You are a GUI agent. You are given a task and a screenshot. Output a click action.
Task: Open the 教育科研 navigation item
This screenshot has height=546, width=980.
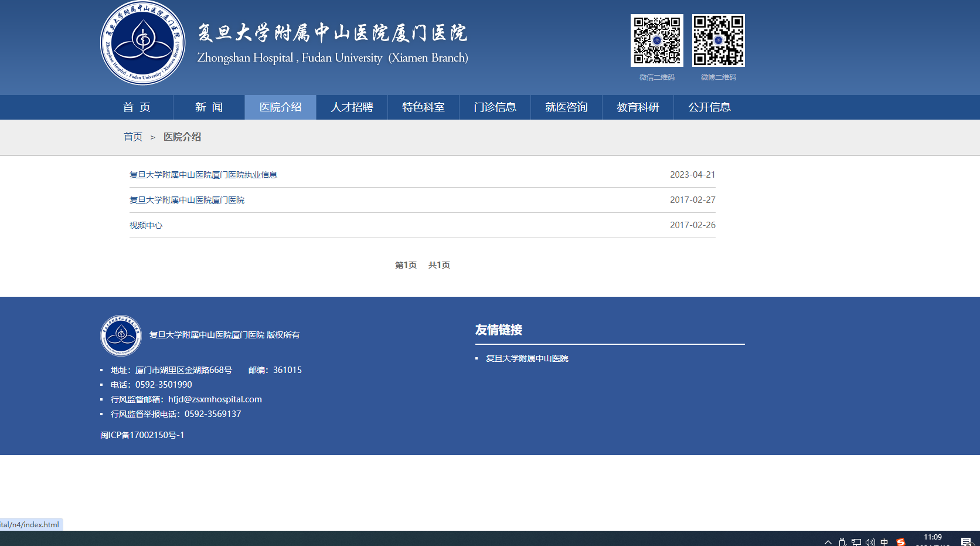click(x=638, y=107)
